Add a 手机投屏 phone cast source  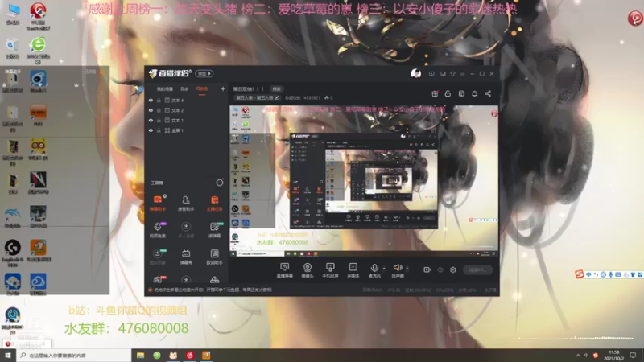tap(330, 270)
